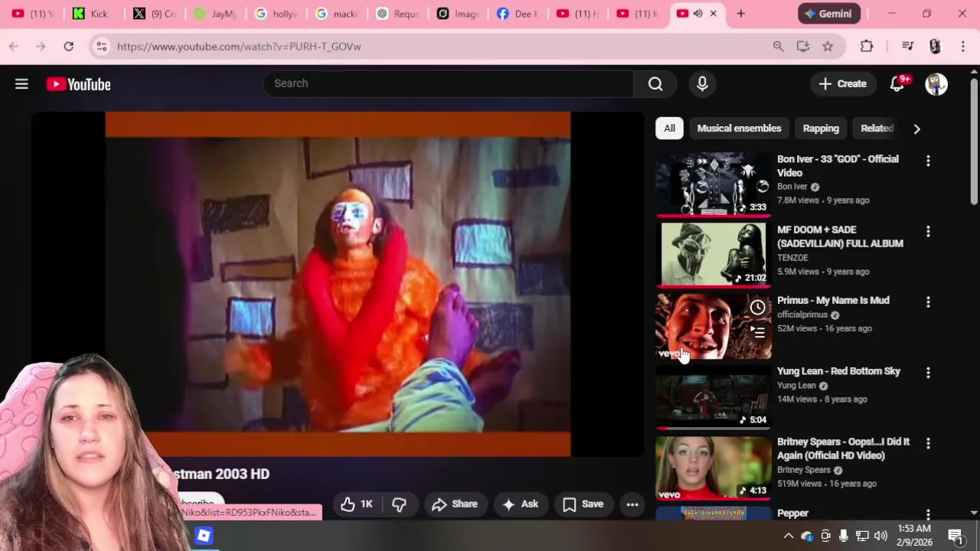View site information icon in address bar
The height and width of the screenshot is (551, 980).
click(x=101, y=47)
